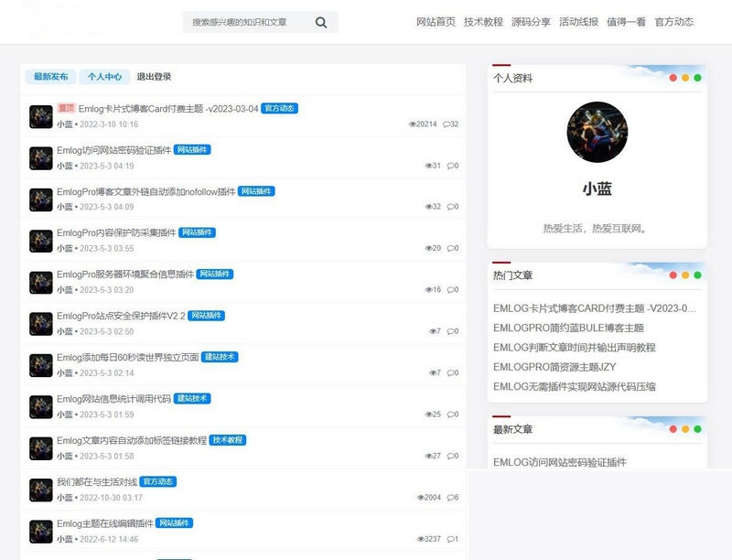Click red dot in 个人资料 card header
732x560 pixels.
673,78
